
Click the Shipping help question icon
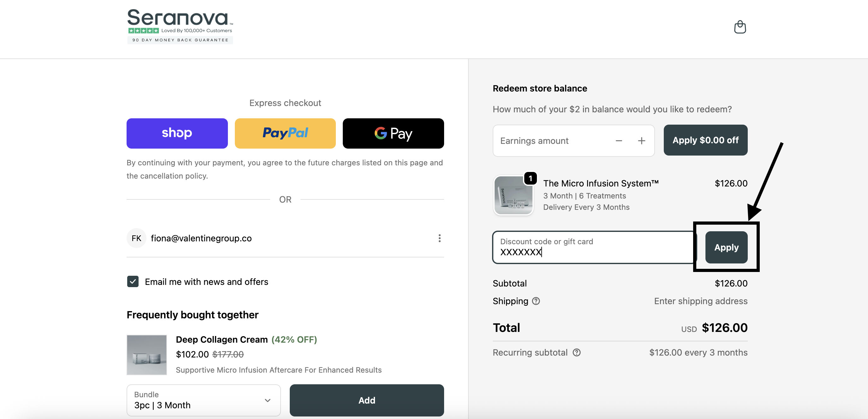point(536,301)
